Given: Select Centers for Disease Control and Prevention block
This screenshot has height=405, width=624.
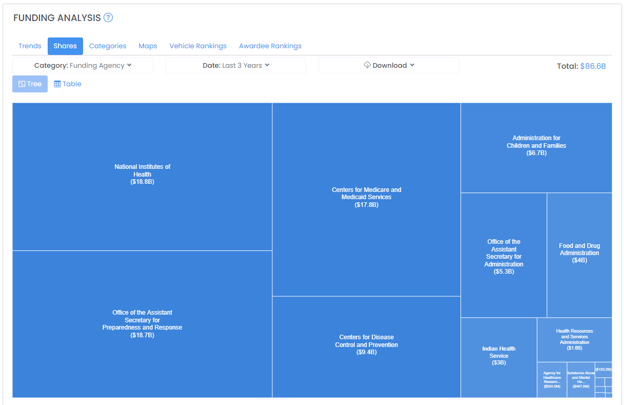Looking at the screenshot, I should point(367,347).
